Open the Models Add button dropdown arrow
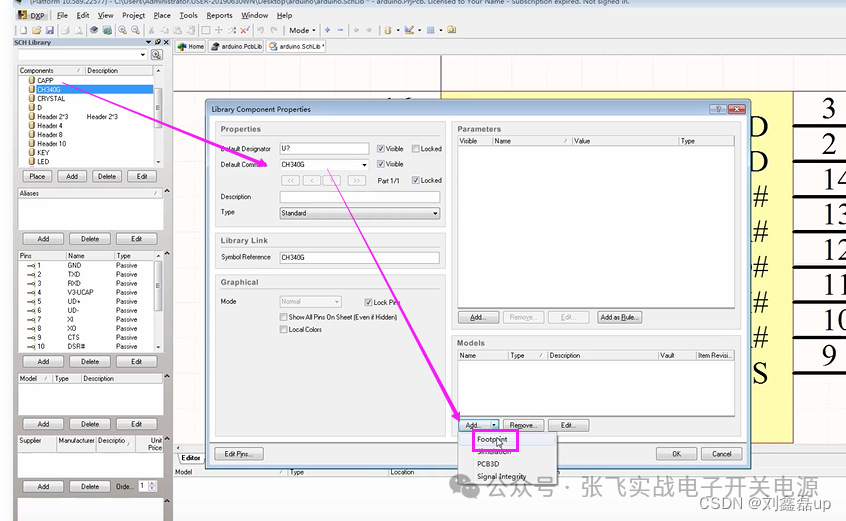The image size is (846, 521). tap(494, 425)
